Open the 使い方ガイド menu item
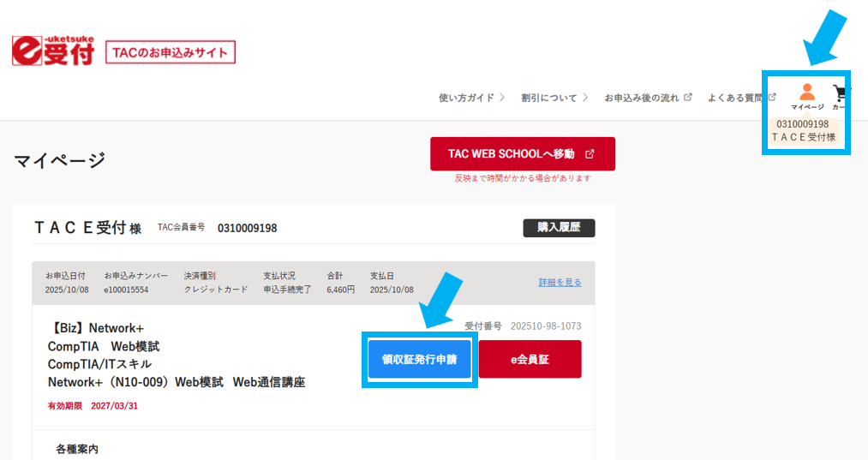The image size is (868, 460). coord(466,98)
